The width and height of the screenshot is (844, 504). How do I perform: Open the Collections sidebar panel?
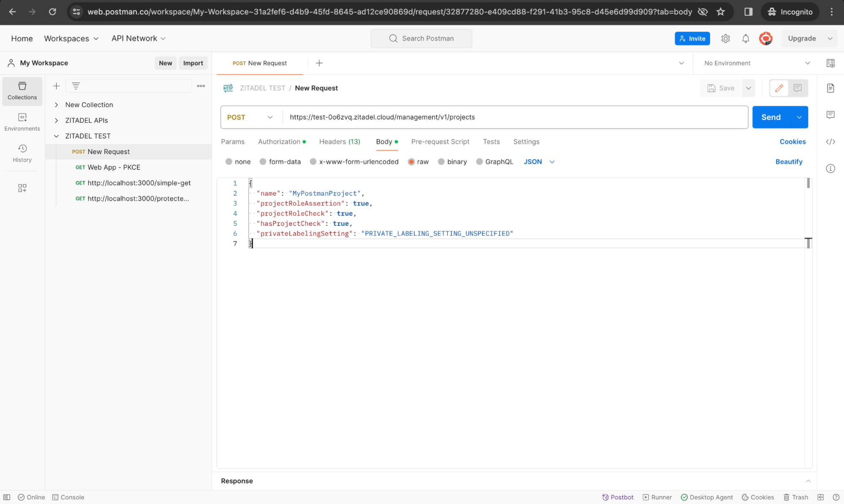point(22,91)
